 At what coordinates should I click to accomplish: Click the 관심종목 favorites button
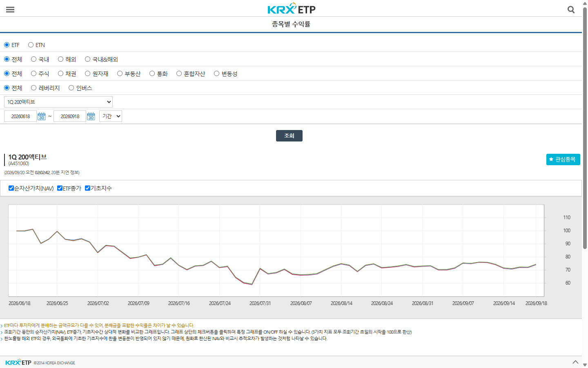563,159
